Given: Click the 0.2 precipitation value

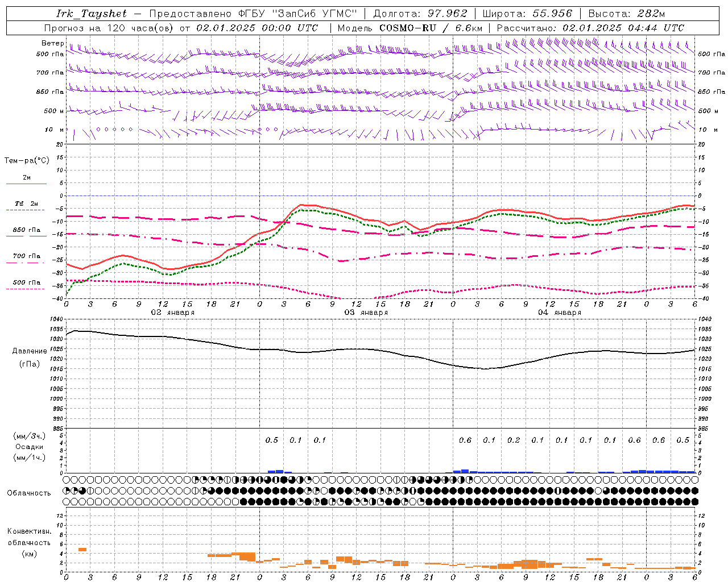Looking at the screenshot, I should (x=514, y=440).
